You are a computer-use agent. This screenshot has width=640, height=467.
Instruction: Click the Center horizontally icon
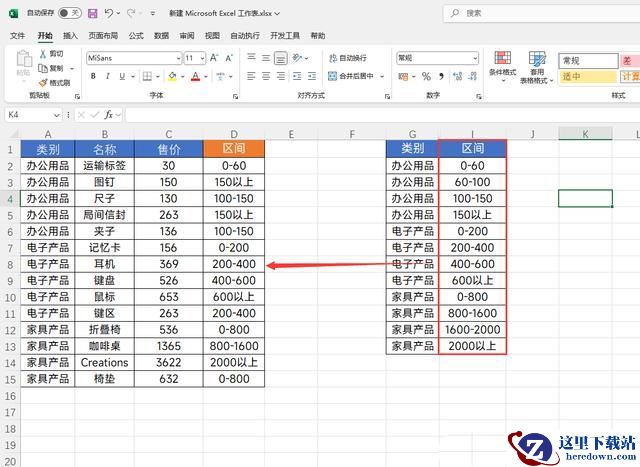tap(266, 76)
